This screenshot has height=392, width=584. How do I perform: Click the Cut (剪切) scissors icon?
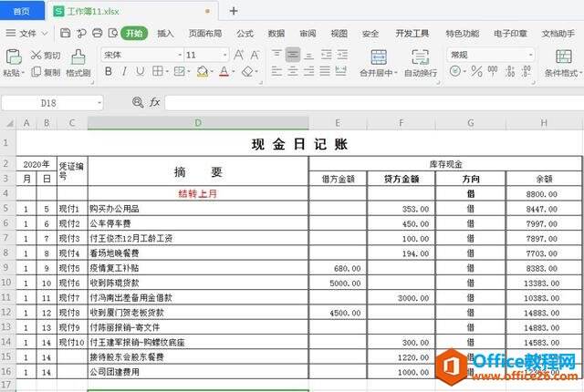pyautogui.click(x=35, y=56)
